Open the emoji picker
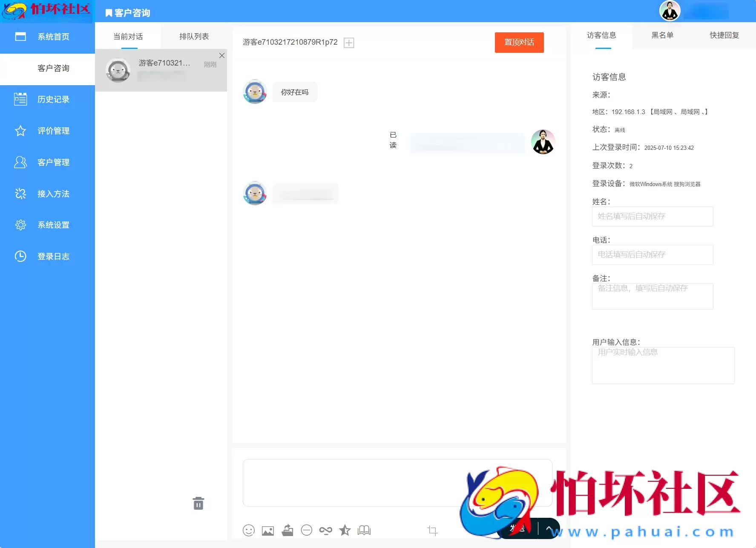 249,530
